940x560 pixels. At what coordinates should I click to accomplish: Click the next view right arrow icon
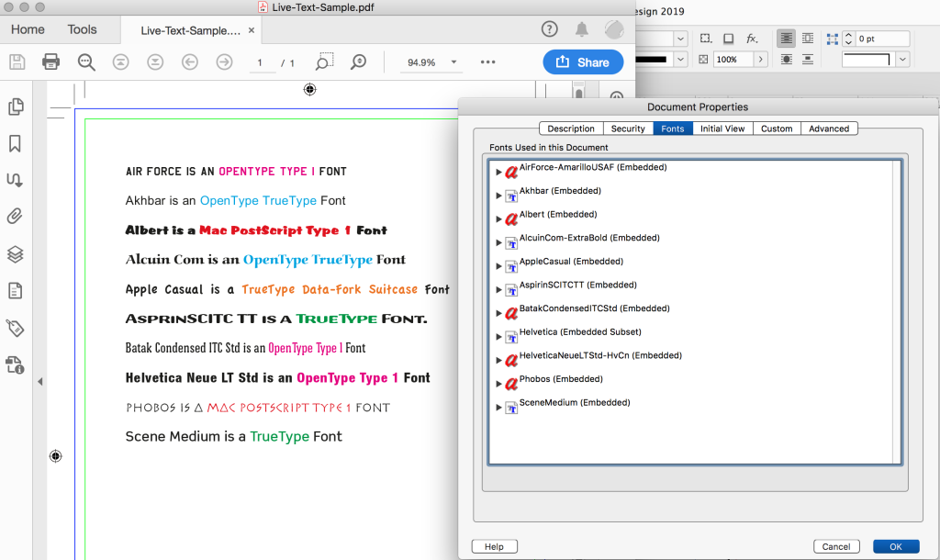[x=224, y=62]
